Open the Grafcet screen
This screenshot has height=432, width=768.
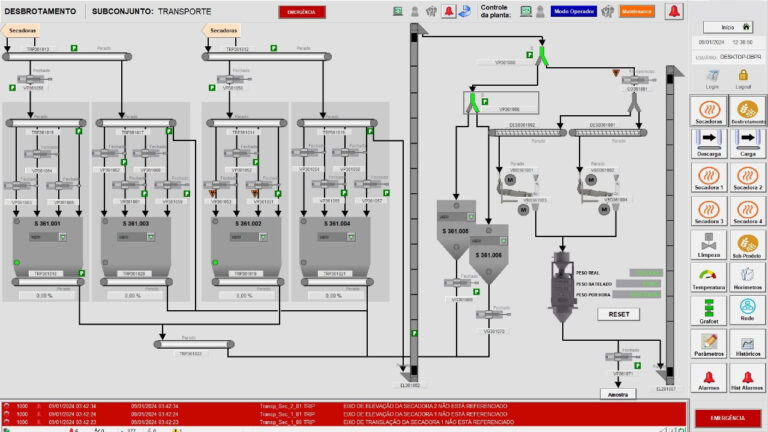[709, 311]
